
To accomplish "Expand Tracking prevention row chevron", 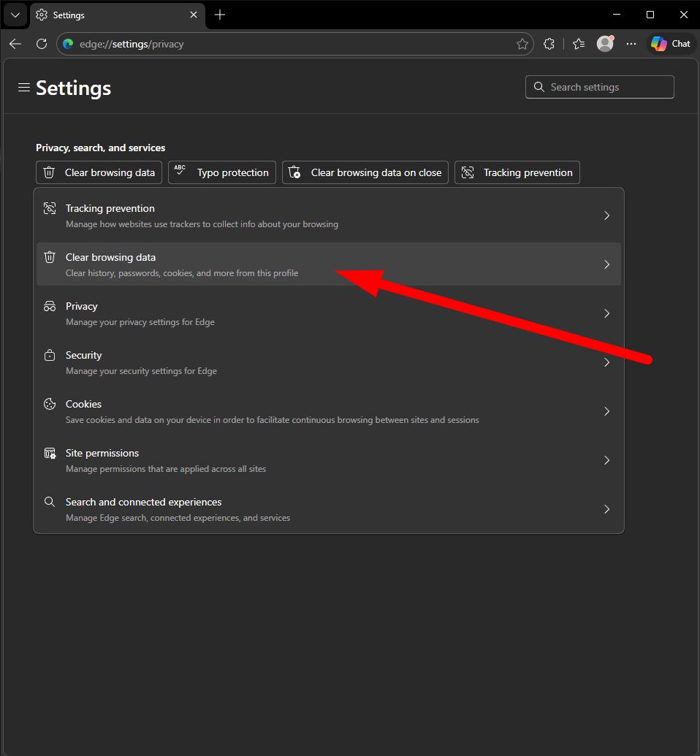I will pos(606,215).
